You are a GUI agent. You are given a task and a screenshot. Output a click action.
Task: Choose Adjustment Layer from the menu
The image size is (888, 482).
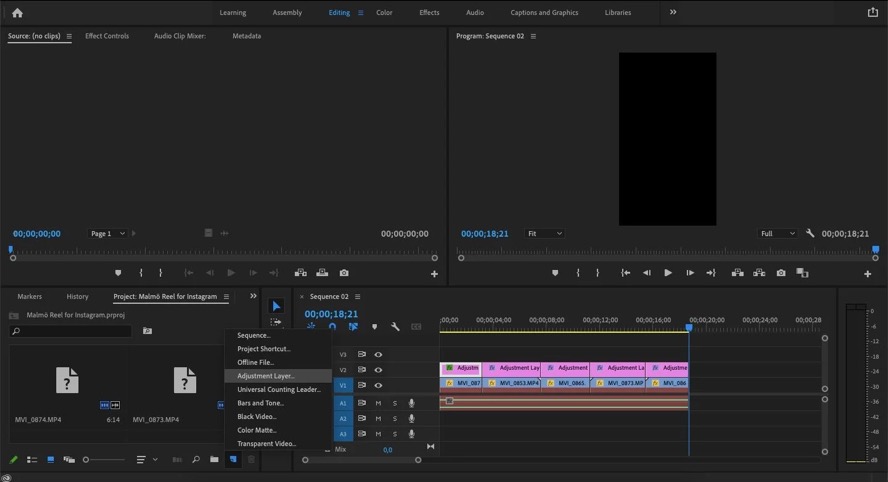coord(278,376)
